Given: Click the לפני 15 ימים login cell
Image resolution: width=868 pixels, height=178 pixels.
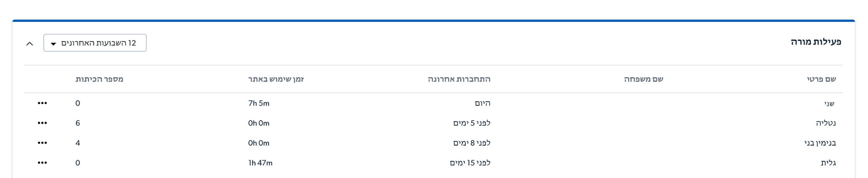Looking at the screenshot, I should (x=470, y=163).
